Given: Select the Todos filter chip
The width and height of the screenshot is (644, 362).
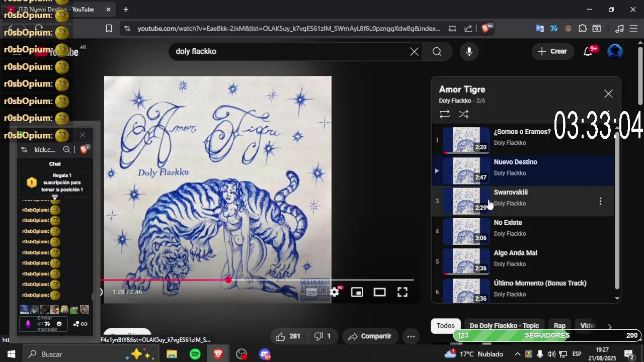Looking at the screenshot, I should pos(445,326).
